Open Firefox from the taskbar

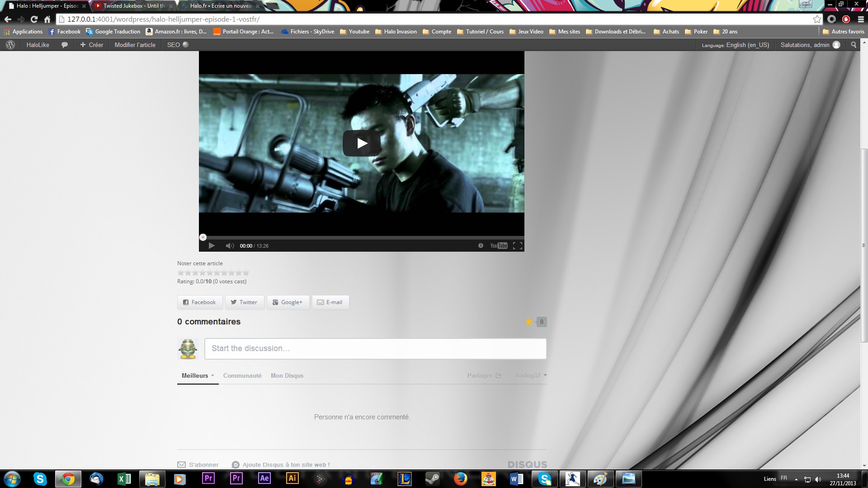point(460,479)
